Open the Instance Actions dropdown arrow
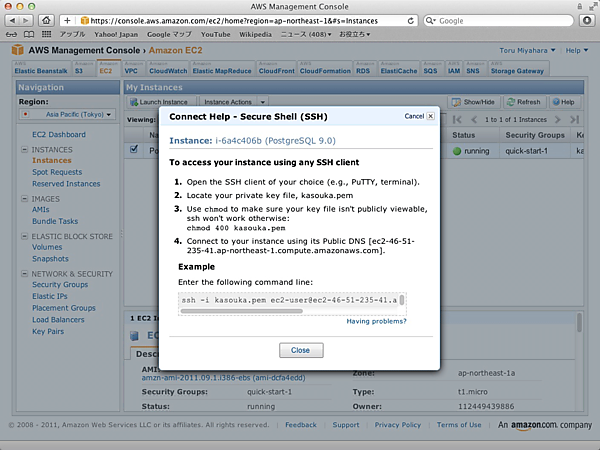Image resolution: width=600 pixels, height=450 pixels. click(262, 102)
